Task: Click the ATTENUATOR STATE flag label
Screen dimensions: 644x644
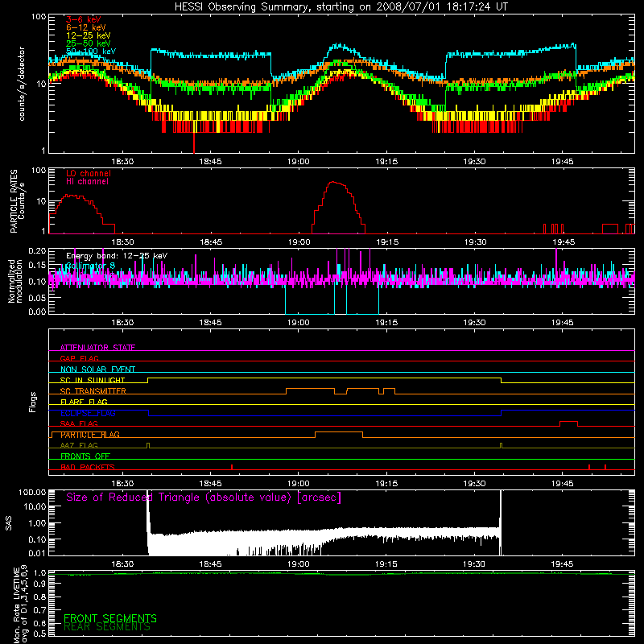Action: click(97, 348)
